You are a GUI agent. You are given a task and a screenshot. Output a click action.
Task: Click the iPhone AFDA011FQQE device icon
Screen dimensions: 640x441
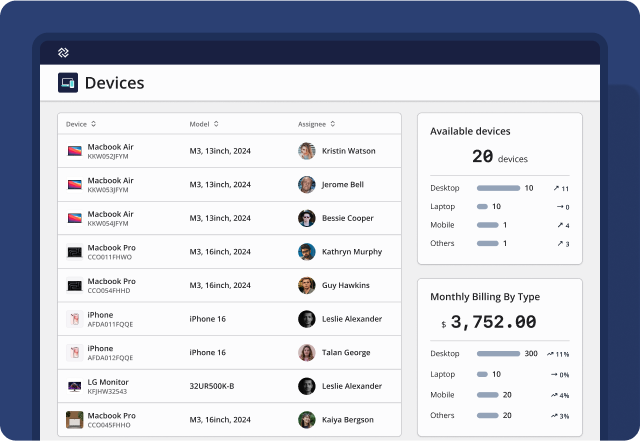(x=74, y=319)
